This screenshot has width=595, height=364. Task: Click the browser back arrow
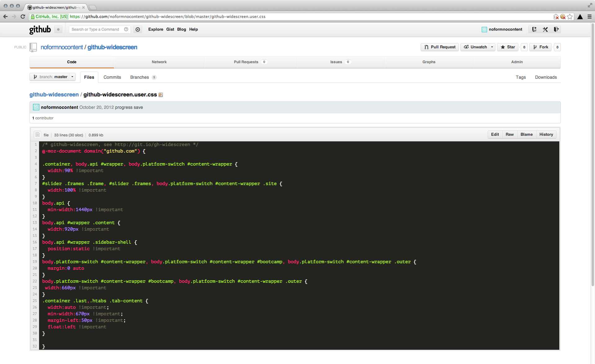[5, 16]
